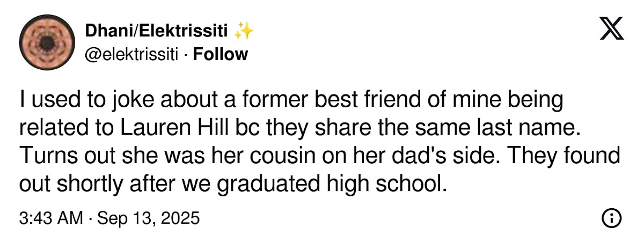
Task: Click the @elektrissiti handle
Action: (x=131, y=54)
